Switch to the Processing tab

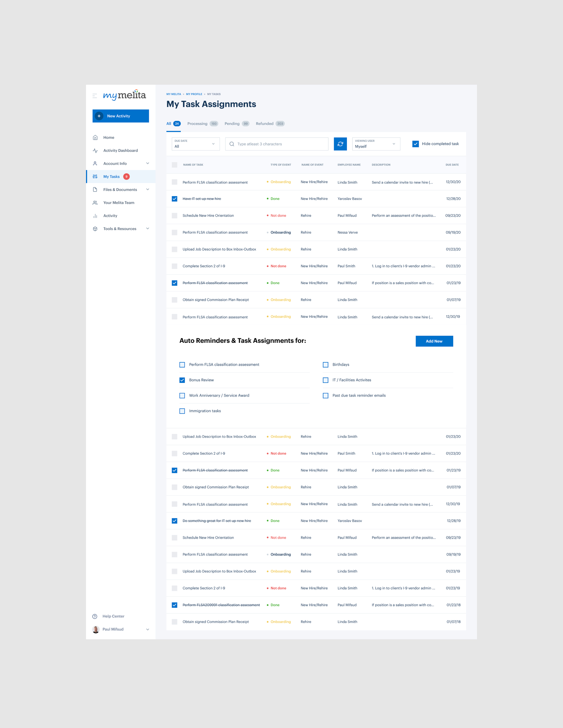tap(202, 124)
